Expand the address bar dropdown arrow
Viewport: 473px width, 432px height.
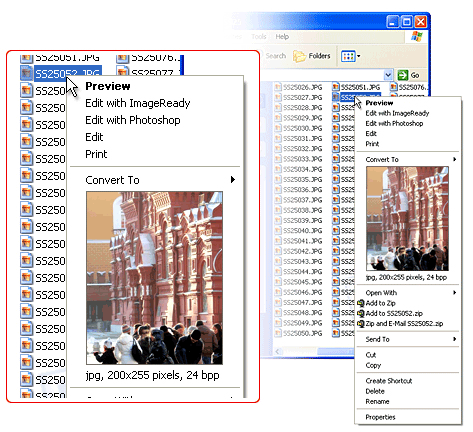click(x=388, y=75)
